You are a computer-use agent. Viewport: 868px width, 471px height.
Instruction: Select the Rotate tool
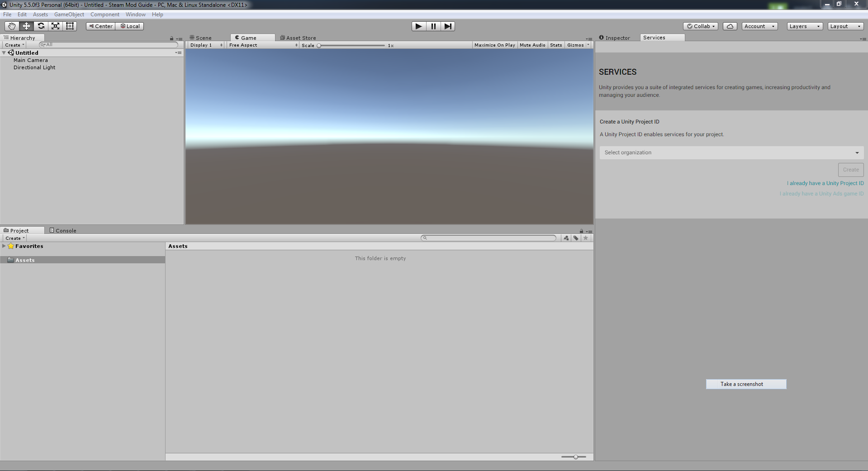coord(41,26)
